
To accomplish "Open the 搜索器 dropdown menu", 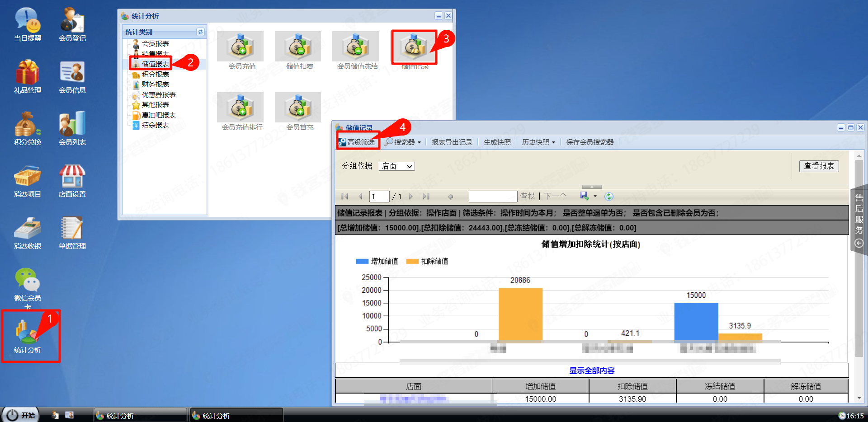I will 403,142.
